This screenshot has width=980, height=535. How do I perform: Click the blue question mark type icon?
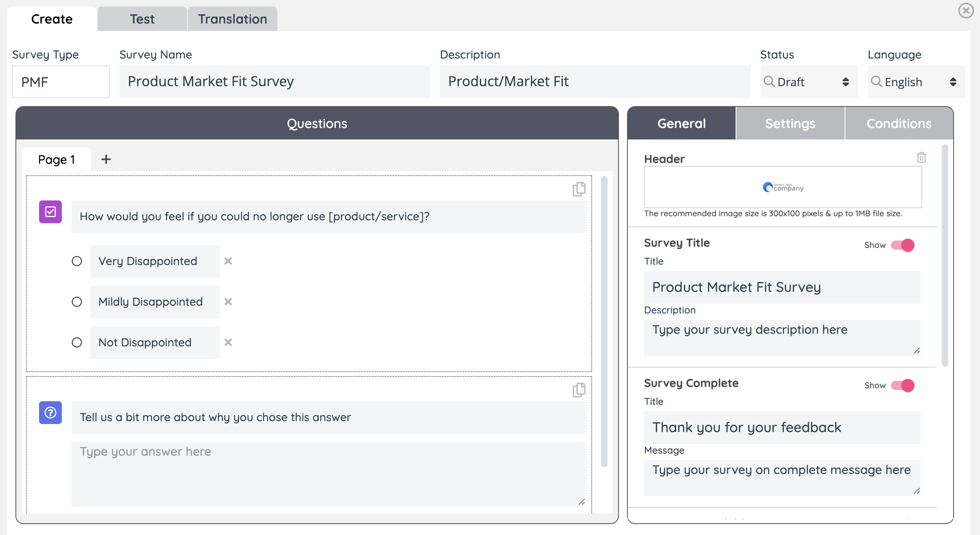coord(50,413)
